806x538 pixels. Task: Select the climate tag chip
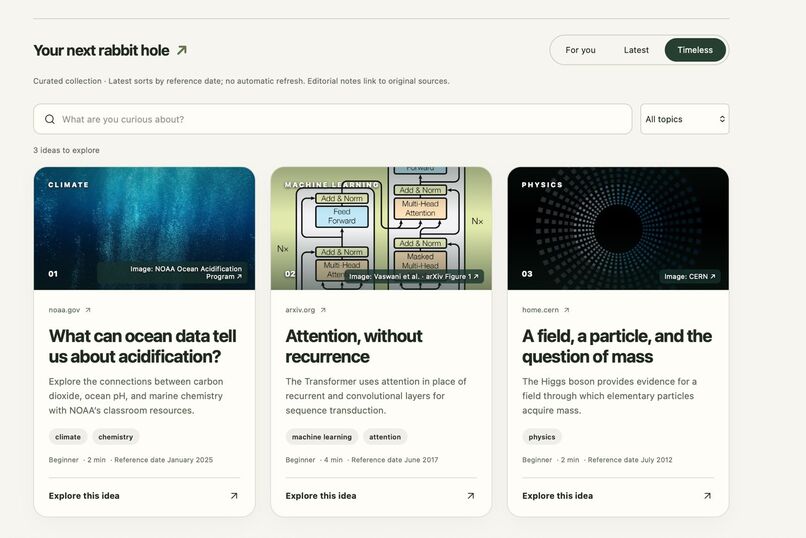[68, 437]
